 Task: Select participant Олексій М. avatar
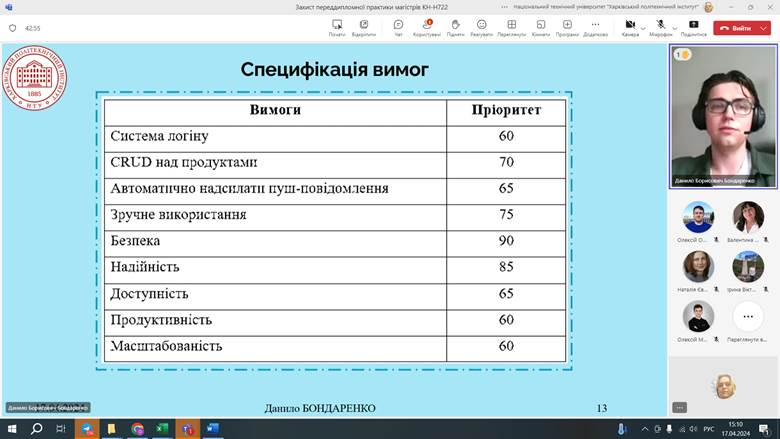tap(698, 316)
